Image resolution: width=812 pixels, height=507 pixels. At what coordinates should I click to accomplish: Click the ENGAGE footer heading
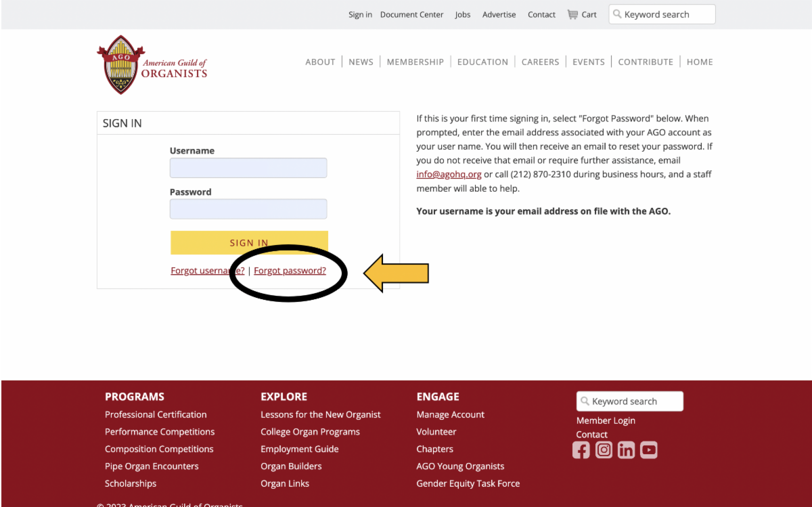tap(438, 397)
